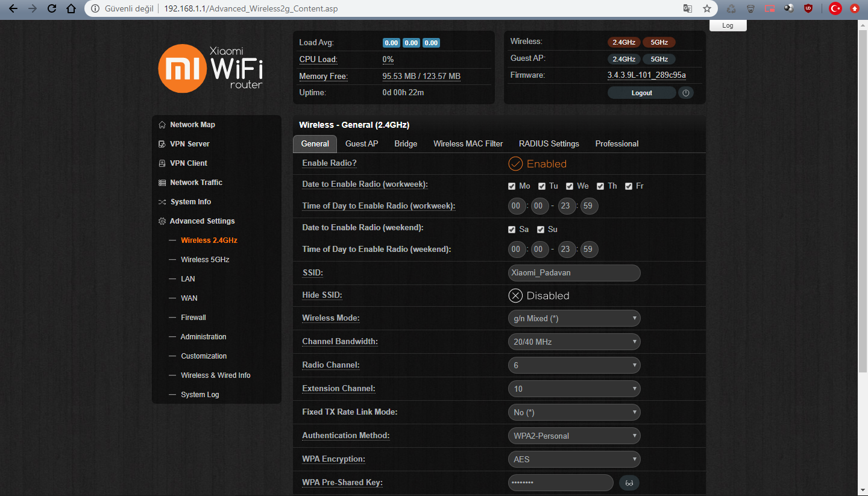Click the page vertical scrollbar
Viewport: 868px width, 496px height.
863,201
